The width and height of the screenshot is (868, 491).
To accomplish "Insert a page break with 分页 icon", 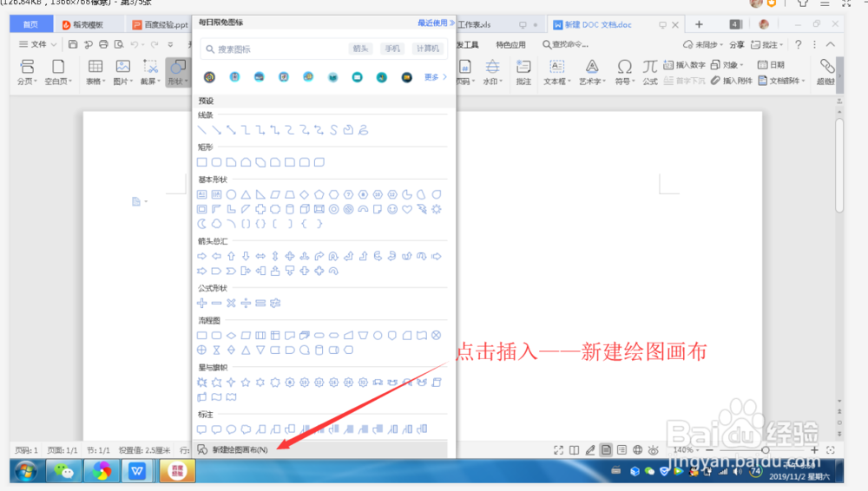I will point(27,72).
